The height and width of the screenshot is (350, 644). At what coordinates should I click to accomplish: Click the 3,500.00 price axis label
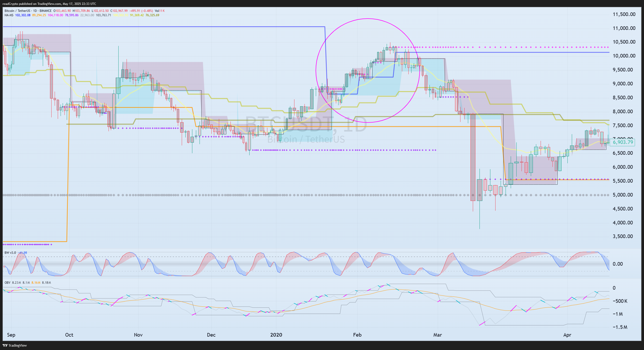(623, 237)
